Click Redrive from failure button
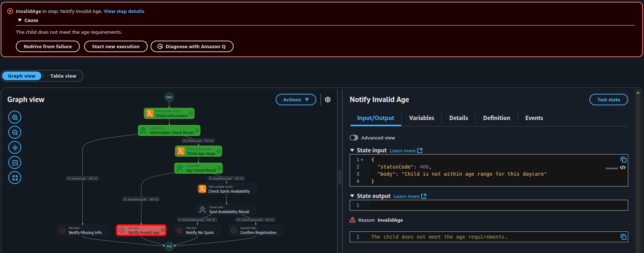 pos(48,46)
